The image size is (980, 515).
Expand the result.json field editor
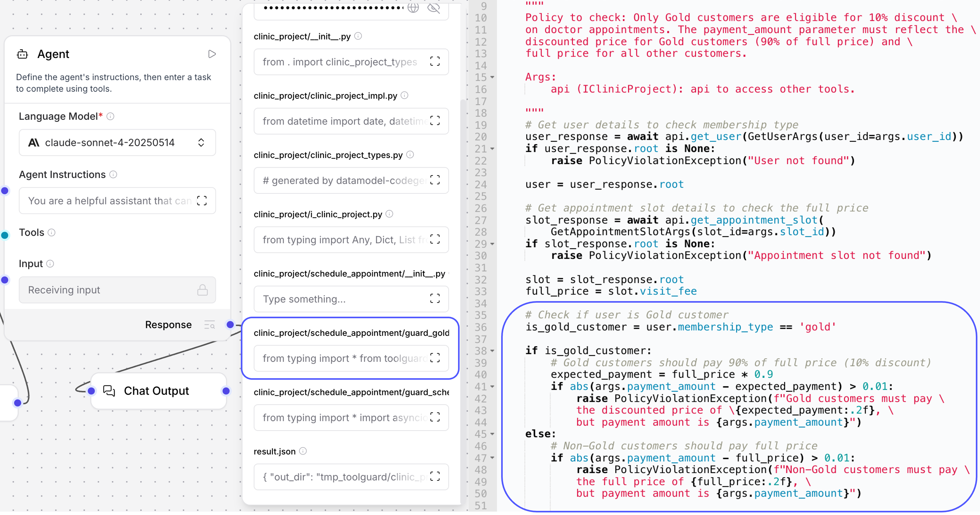click(435, 477)
